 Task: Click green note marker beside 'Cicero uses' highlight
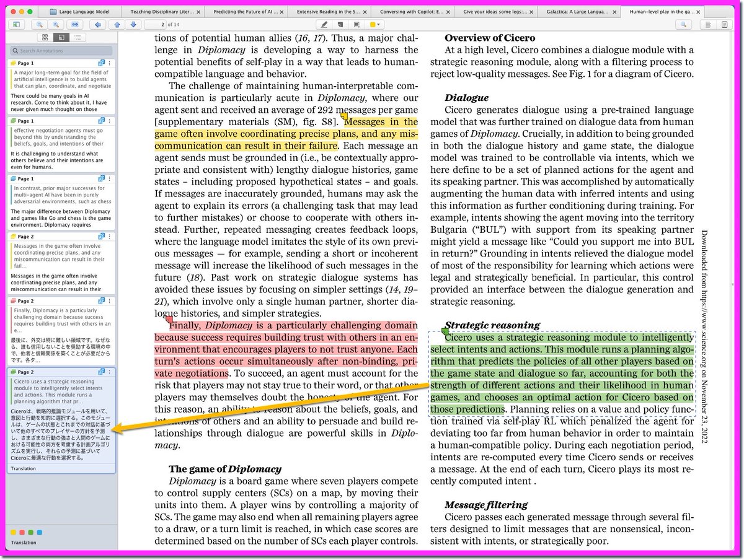coord(445,333)
